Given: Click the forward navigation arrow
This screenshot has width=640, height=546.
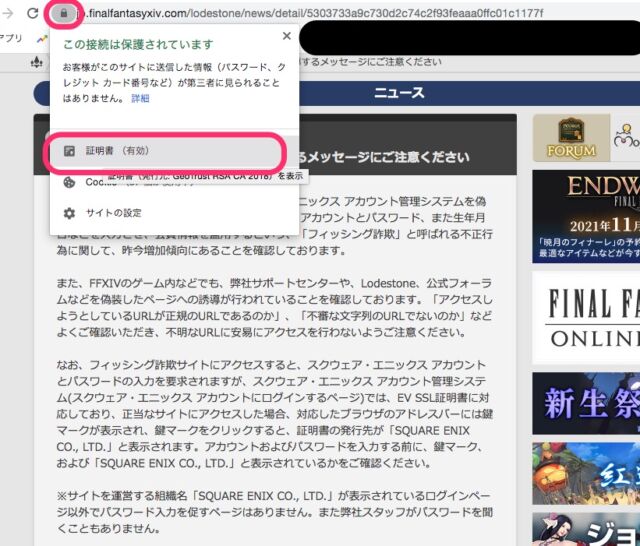Looking at the screenshot, I should pyautogui.click(x=7, y=14).
